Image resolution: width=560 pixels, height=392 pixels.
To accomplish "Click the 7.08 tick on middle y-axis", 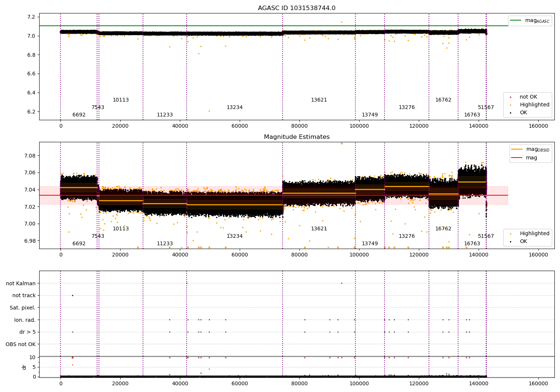I will point(30,156).
